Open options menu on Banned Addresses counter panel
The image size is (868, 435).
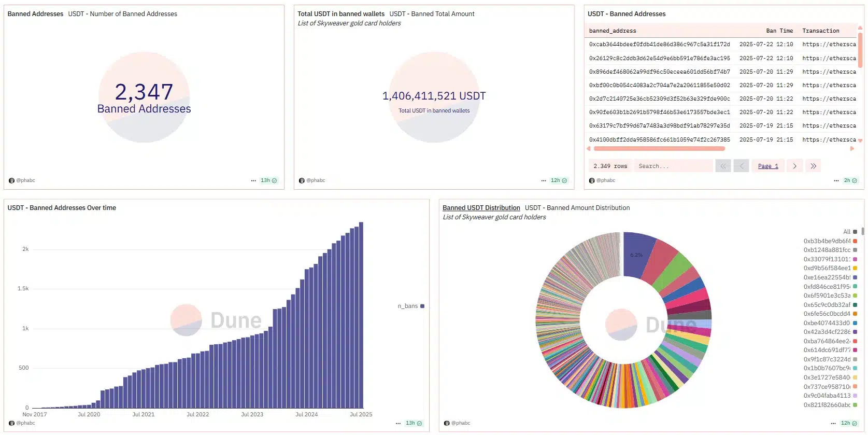click(253, 181)
